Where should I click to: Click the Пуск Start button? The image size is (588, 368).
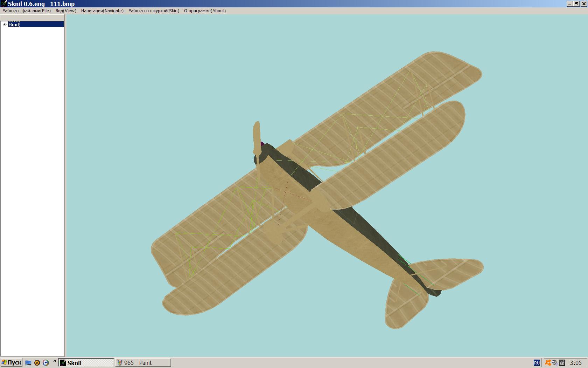click(12, 363)
